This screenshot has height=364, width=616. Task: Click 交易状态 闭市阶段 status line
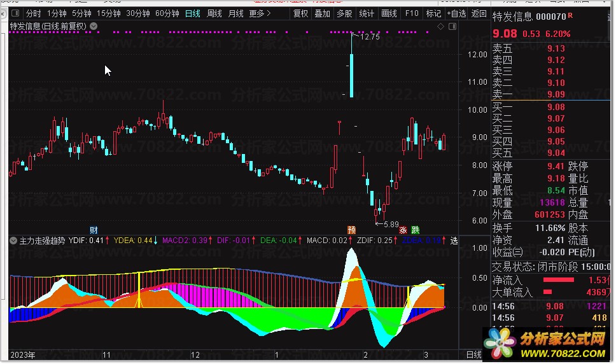pyautogui.click(x=551, y=267)
